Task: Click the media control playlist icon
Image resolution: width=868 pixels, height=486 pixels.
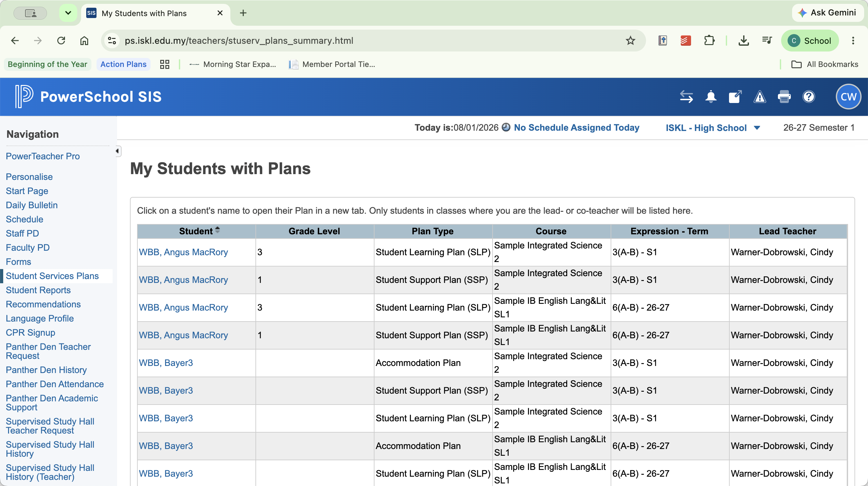Action: [767, 41]
